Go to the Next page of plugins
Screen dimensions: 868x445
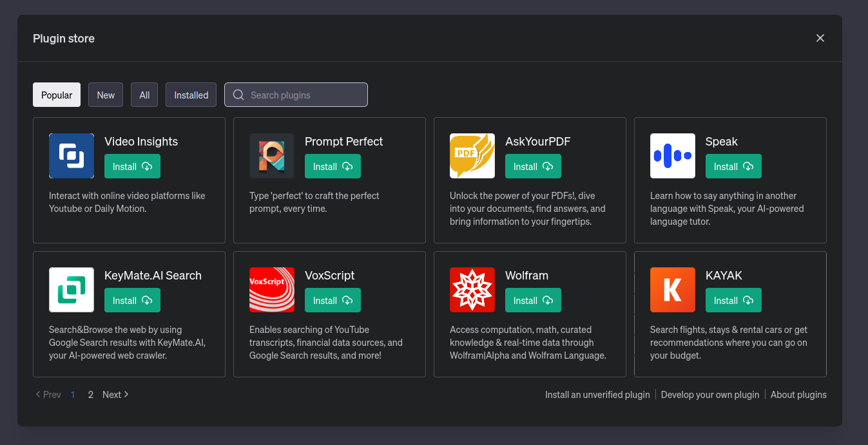(x=115, y=395)
